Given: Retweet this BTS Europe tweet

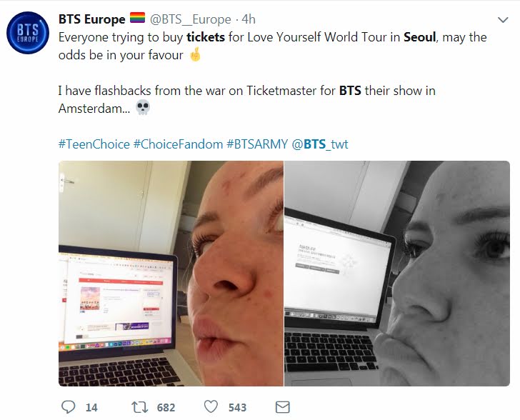Looking at the screenshot, I should click(139, 407).
